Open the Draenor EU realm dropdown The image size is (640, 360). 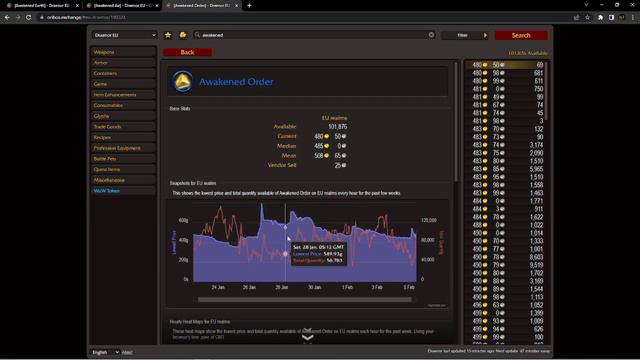(x=124, y=35)
